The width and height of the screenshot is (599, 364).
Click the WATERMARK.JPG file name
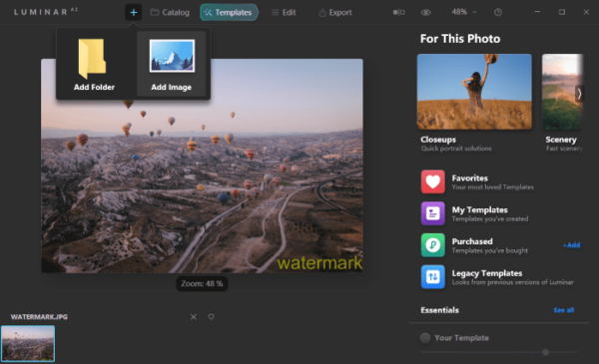[x=39, y=317]
